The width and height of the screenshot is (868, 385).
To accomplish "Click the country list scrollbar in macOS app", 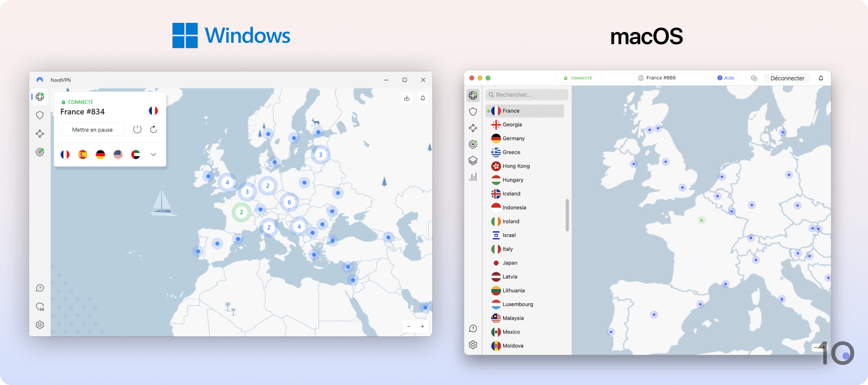I will click(x=567, y=215).
